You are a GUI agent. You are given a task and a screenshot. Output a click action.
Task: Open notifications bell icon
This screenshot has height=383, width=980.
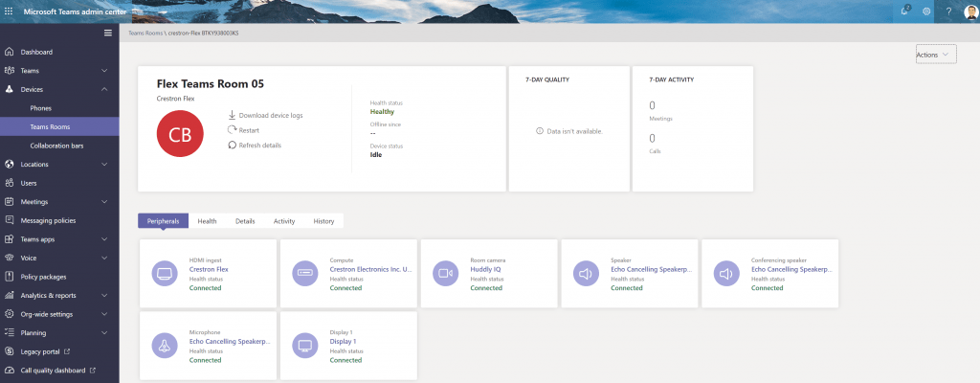[x=904, y=11]
